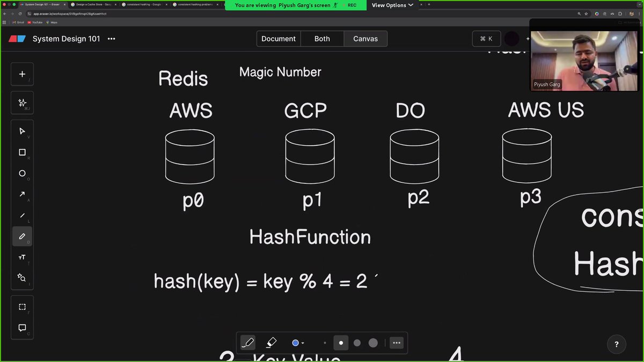The height and width of the screenshot is (362, 644).
Task: Click the browser back button
Action: [5, 13]
